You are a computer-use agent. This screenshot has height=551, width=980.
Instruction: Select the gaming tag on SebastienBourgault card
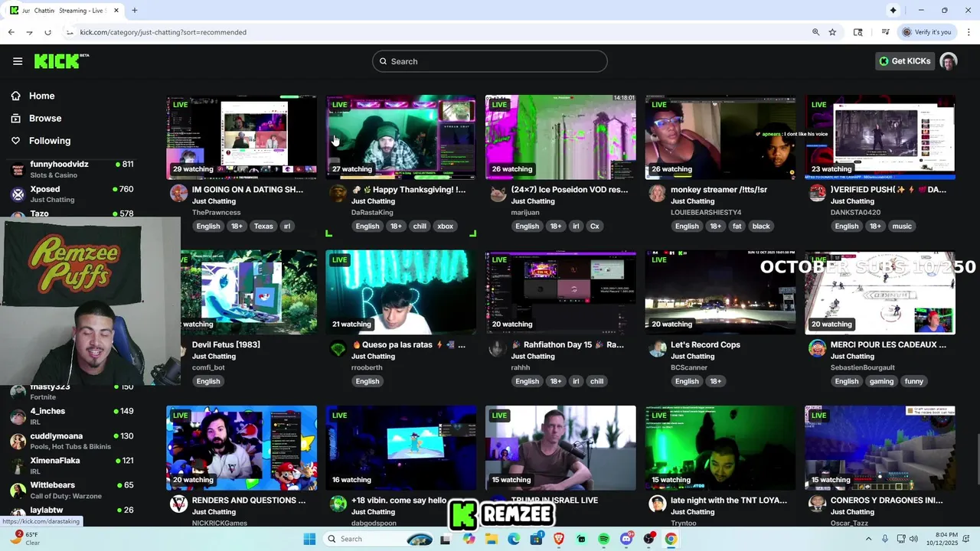tap(881, 381)
